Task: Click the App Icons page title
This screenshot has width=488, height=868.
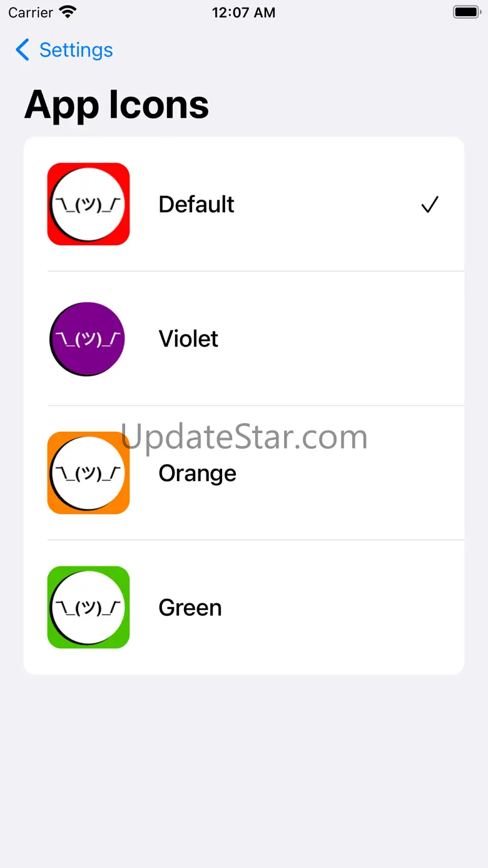Action: tap(116, 105)
